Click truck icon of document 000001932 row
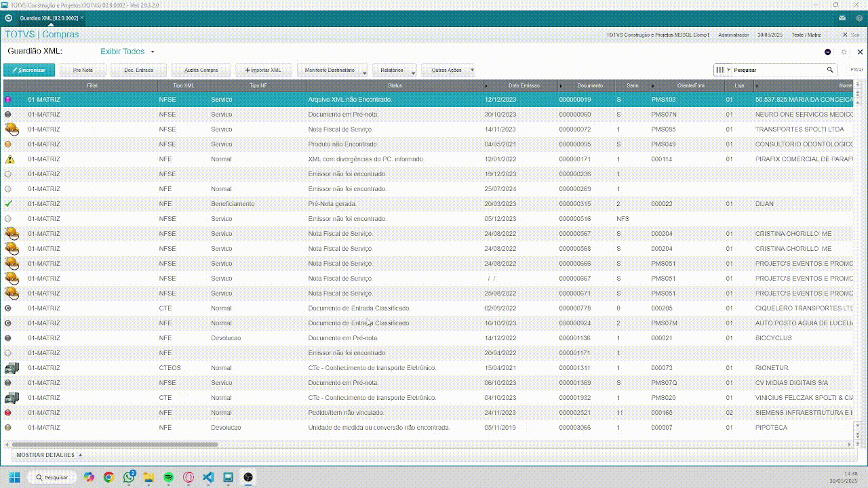Screen dimensions: 868x488 pos(12,398)
